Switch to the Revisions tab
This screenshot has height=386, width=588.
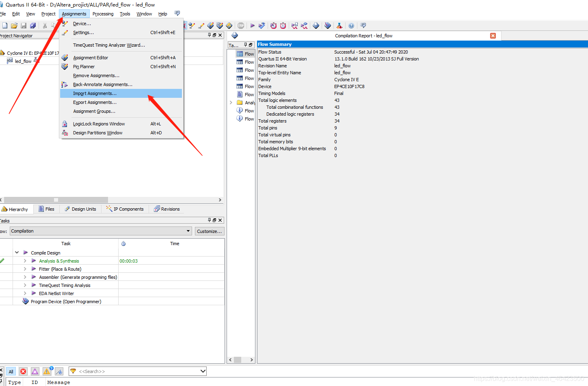(x=167, y=209)
